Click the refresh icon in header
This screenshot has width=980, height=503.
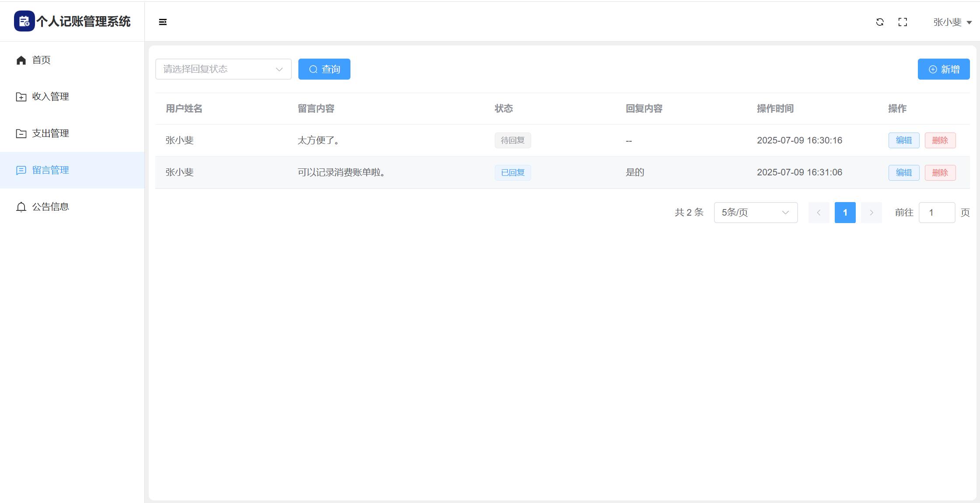click(x=880, y=22)
